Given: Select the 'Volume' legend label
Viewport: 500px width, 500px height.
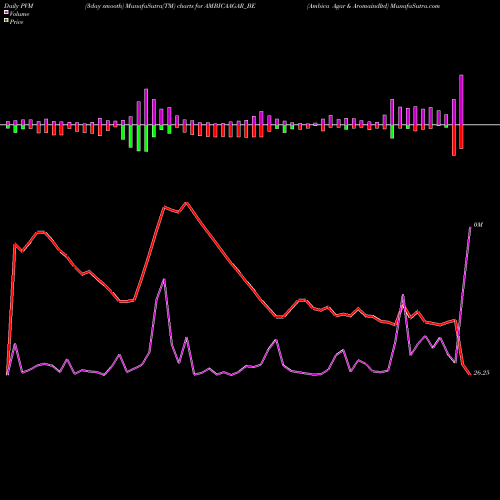Looking at the screenshot, I should [x=19, y=14].
